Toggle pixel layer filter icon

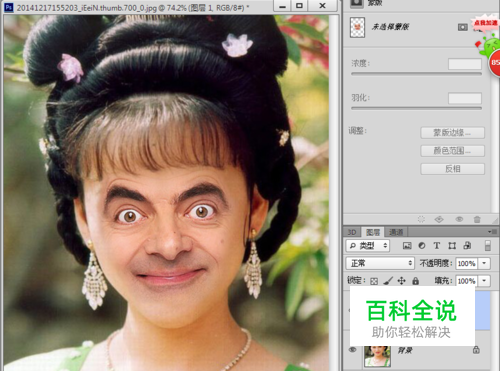click(x=407, y=246)
